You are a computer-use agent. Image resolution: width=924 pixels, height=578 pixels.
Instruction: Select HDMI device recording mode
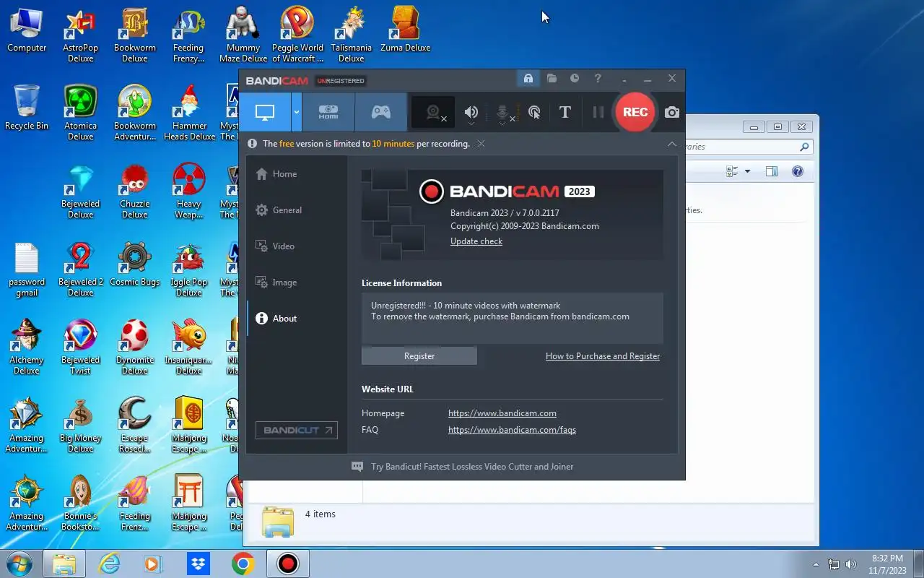328,112
